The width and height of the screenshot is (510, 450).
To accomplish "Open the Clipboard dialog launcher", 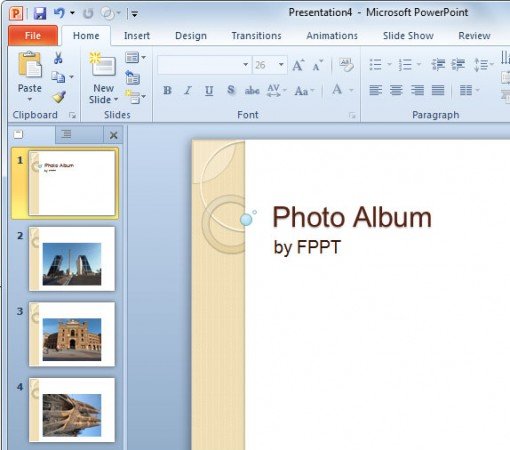I will (72, 115).
